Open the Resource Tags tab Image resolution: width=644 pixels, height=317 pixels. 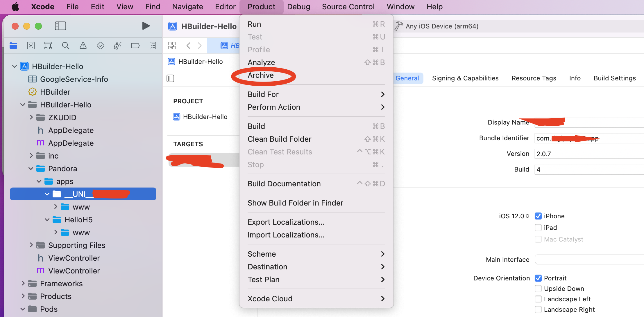click(x=534, y=78)
